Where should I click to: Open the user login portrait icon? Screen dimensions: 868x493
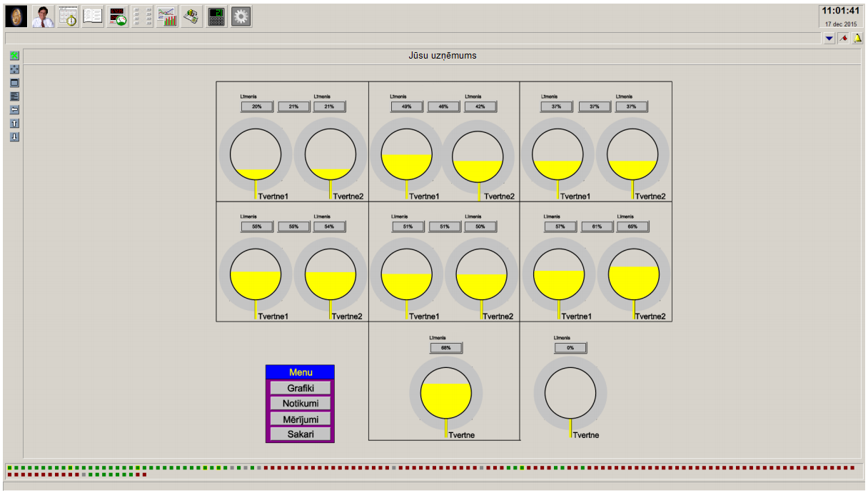pyautogui.click(x=44, y=16)
